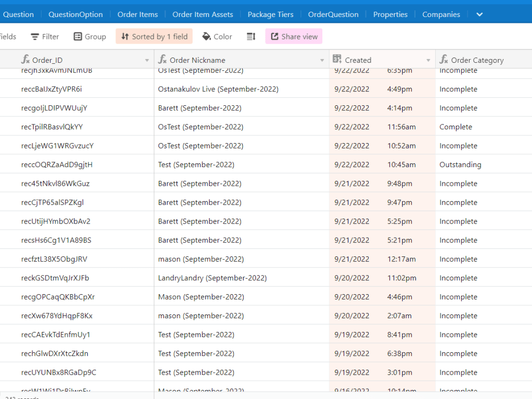This screenshot has height=399, width=532.
Task: Select cell recCAEvkTdEnfmUy1
Action: [x=77, y=335]
